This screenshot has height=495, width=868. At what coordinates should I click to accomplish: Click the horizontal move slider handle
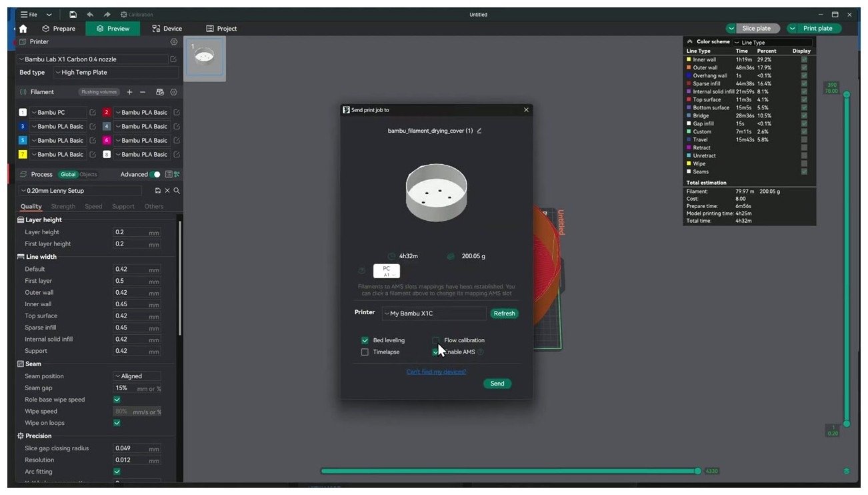(697, 471)
